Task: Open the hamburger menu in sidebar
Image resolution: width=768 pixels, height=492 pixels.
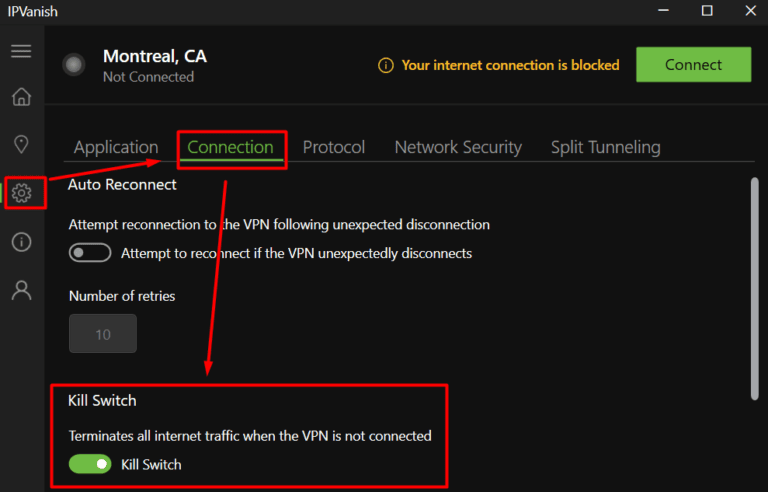Action: (21, 51)
